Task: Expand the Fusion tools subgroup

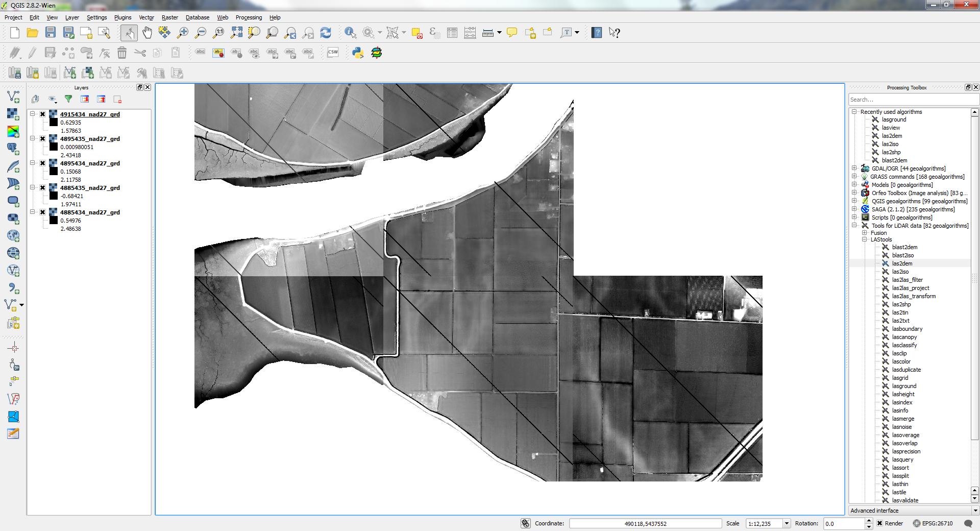Action: point(865,233)
